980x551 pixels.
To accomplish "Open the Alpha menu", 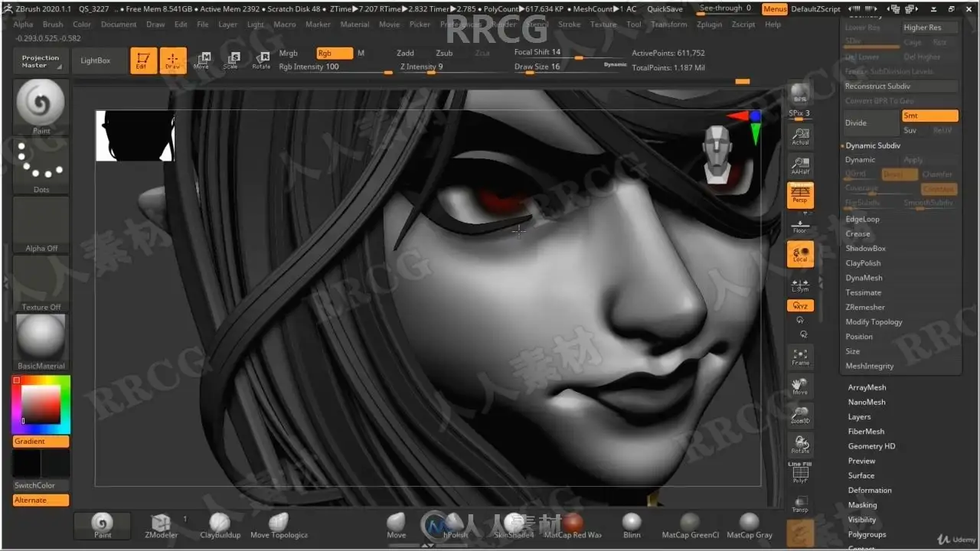I will pyautogui.click(x=23, y=24).
